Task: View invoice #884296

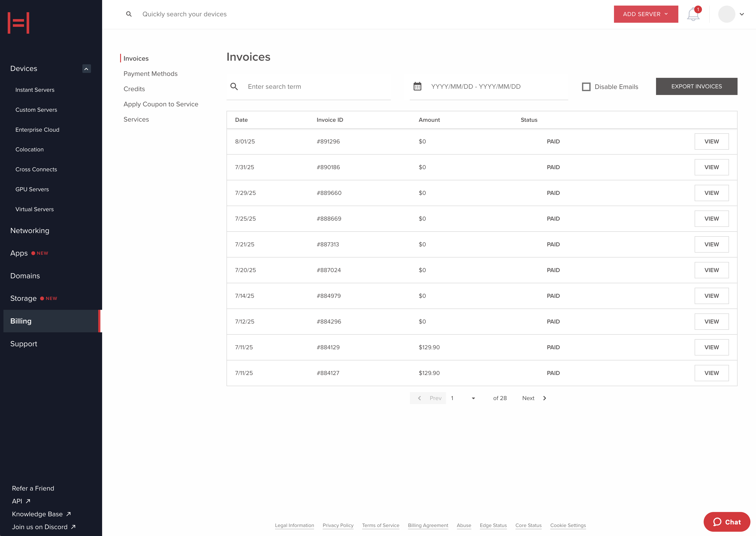Action: [711, 322]
